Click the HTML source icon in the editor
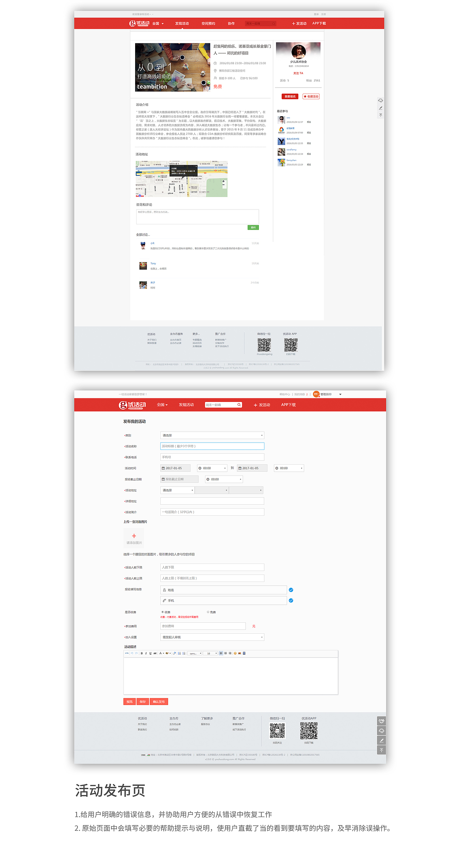 point(127,653)
